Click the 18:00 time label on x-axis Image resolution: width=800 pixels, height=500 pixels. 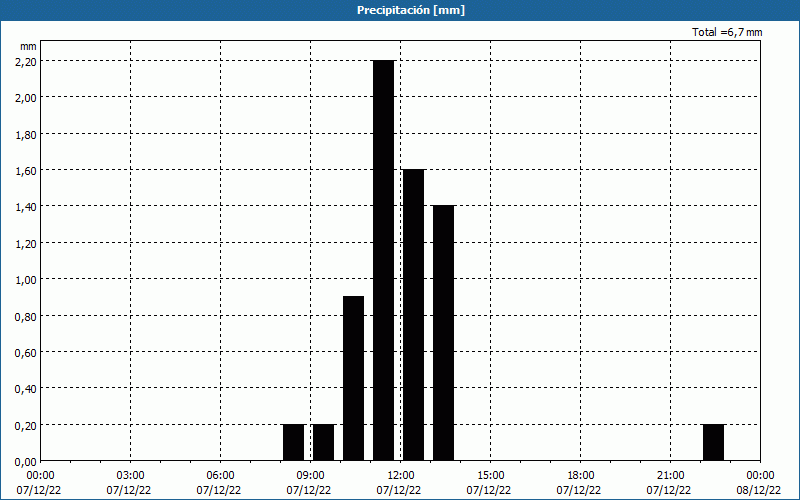(581, 476)
